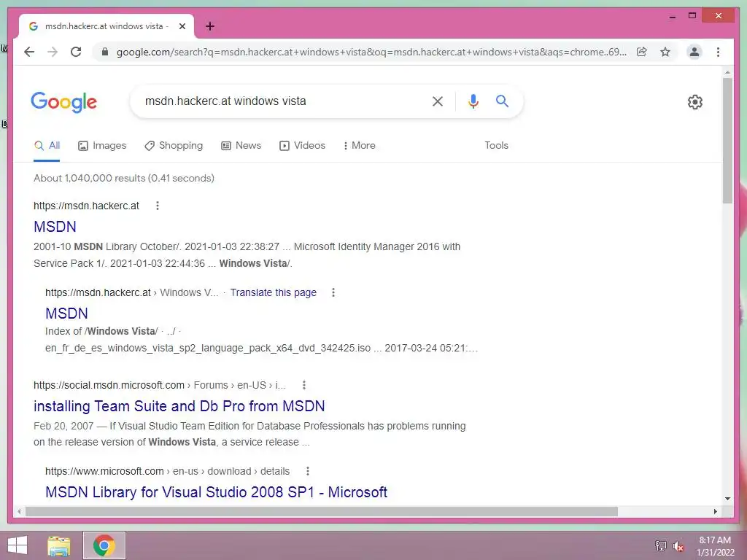Open the Windows Start menu
The image size is (747, 560).
pyautogui.click(x=18, y=545)
